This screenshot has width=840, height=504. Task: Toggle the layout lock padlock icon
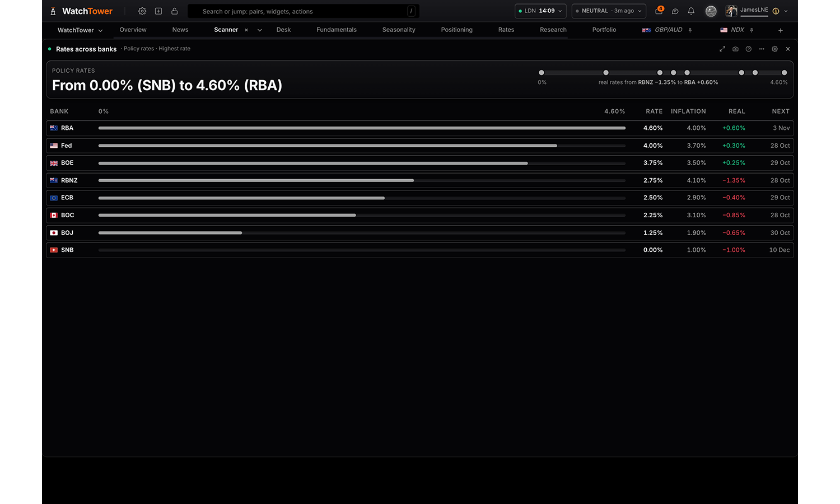[175, 11]
